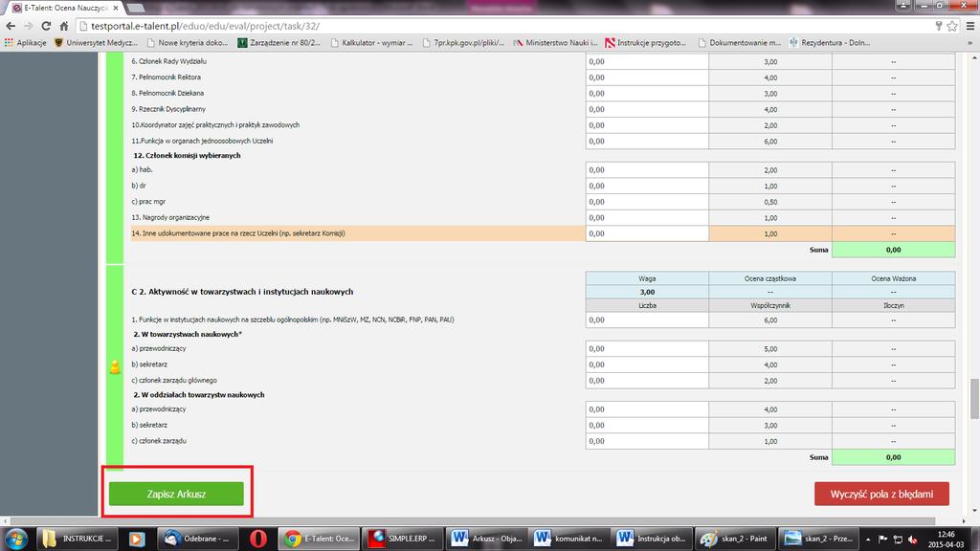Edit Liczba field for komisji a) hab.

pyautogui.click(x=647, y=170)
